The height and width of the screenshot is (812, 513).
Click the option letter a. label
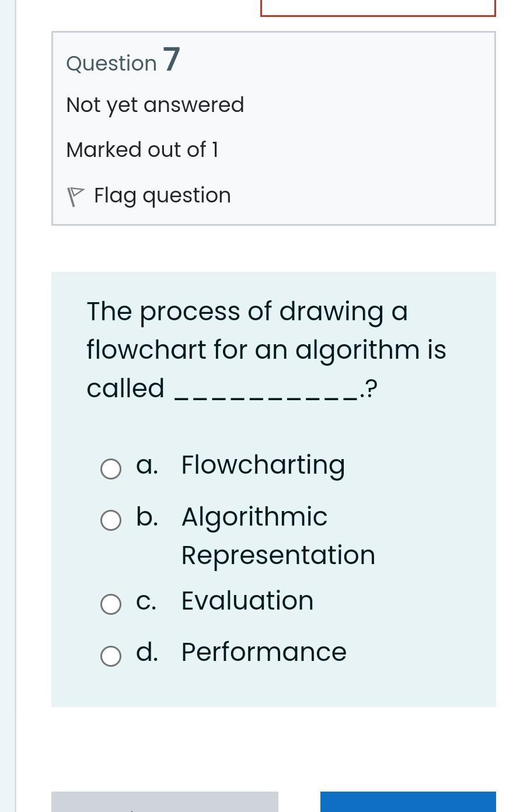click(x=147, y=466)
